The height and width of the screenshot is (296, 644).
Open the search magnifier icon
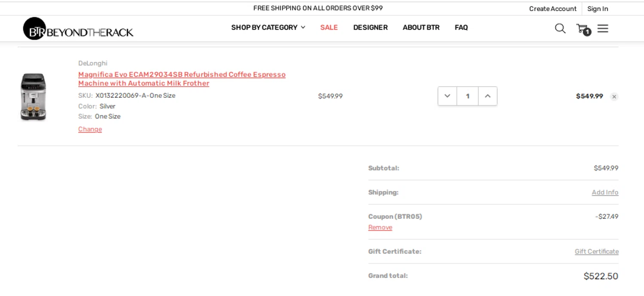560,28
